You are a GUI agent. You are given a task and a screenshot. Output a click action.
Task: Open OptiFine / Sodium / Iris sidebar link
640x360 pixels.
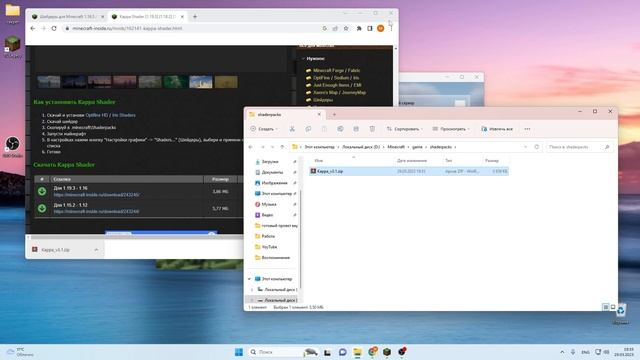[336, 78]
